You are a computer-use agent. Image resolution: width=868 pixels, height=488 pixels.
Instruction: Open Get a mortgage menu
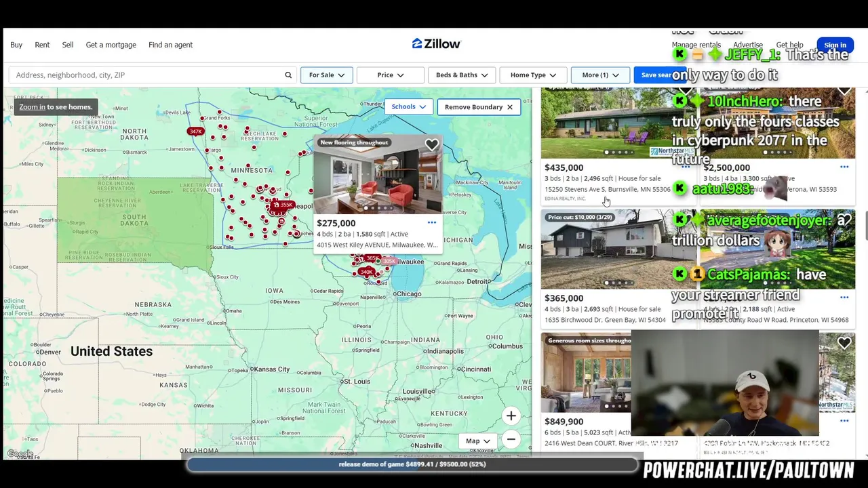(x=111, y=45)
